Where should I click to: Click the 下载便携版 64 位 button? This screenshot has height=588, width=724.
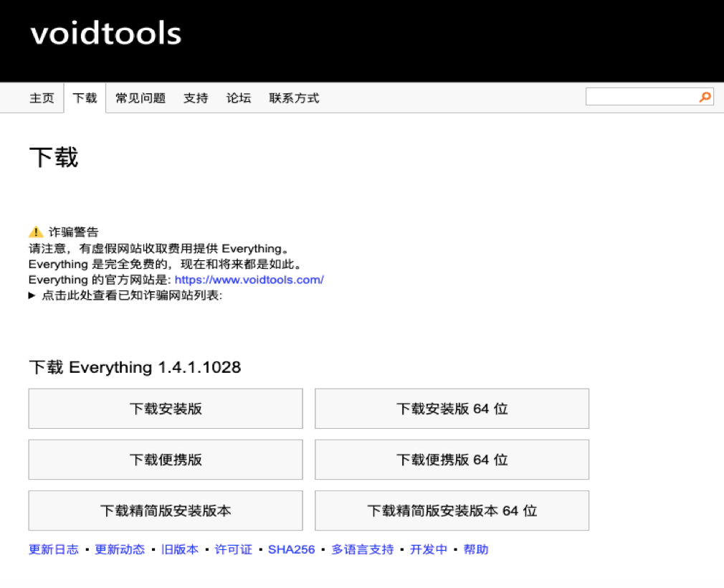452,460
